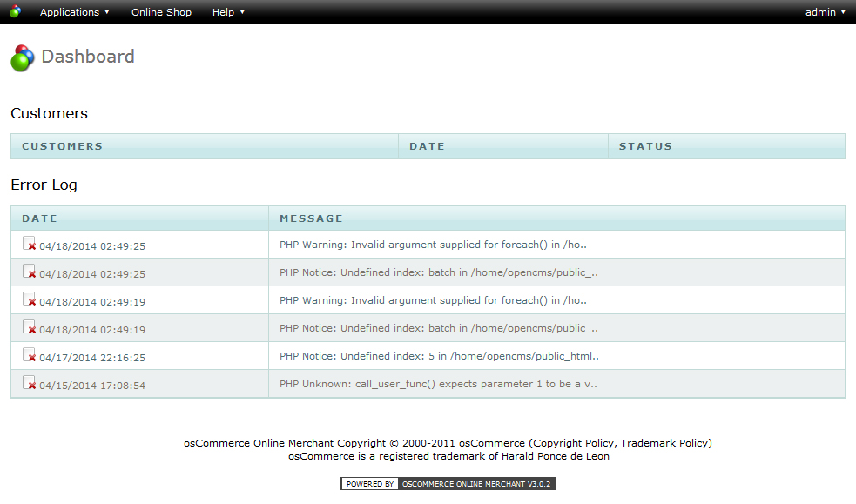This screenshot has height=504, width=856.
Task: Delete log entry dated 04/18/2014 02:49:25 with PHP Warning
Action: (x=30, y=244)
